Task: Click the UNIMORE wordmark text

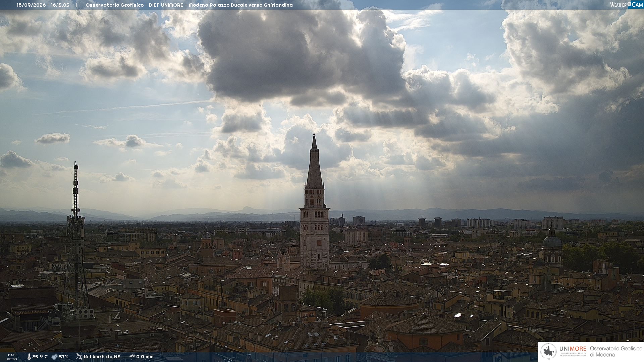Action: pos(573,349)
